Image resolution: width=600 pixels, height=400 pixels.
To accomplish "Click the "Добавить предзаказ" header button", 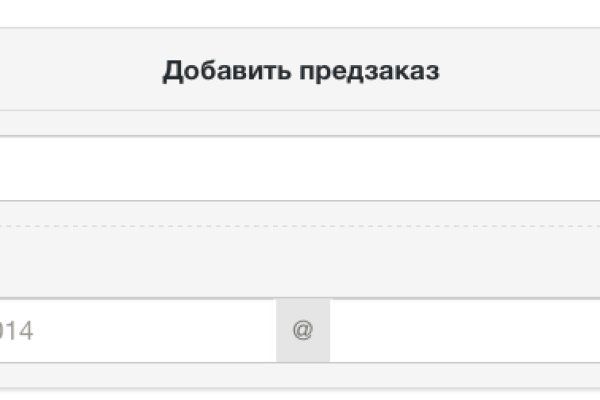I will click(x=301, y=71).
